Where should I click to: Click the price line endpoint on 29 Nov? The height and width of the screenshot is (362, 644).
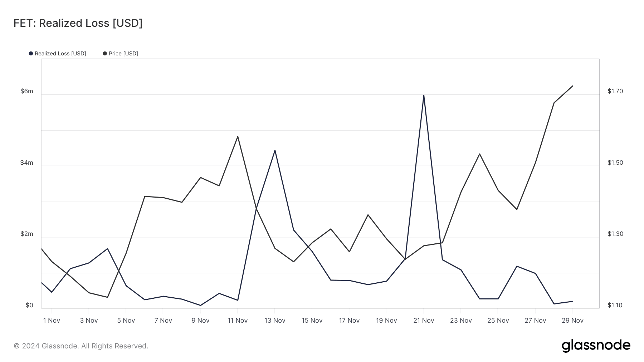573,86
